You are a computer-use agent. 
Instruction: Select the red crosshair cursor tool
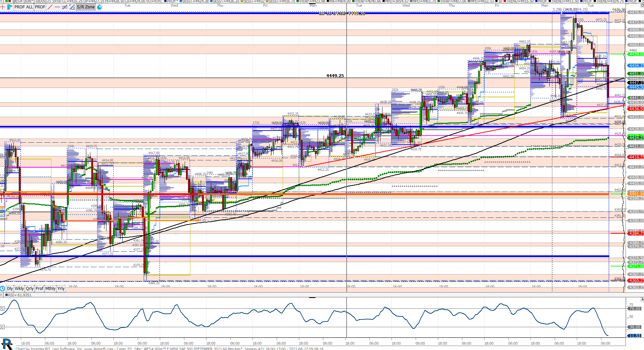pyautogui.click(x=3, y=7)
